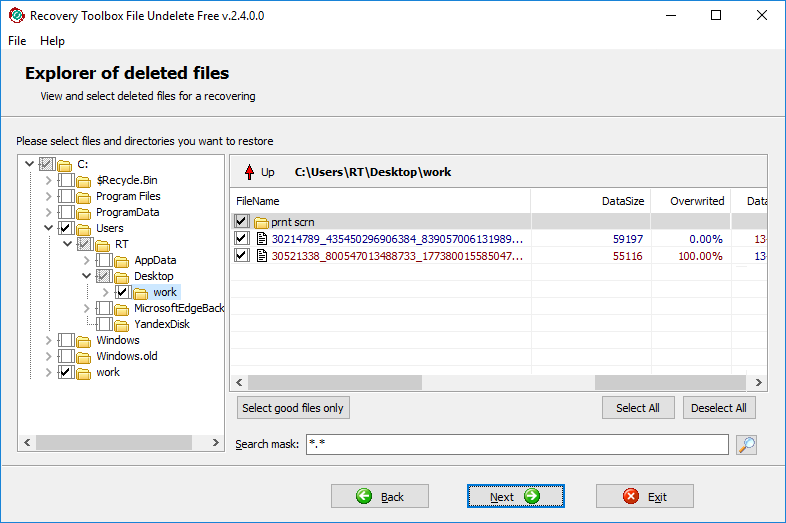Collapse the RT tree node

coord(67,244)
